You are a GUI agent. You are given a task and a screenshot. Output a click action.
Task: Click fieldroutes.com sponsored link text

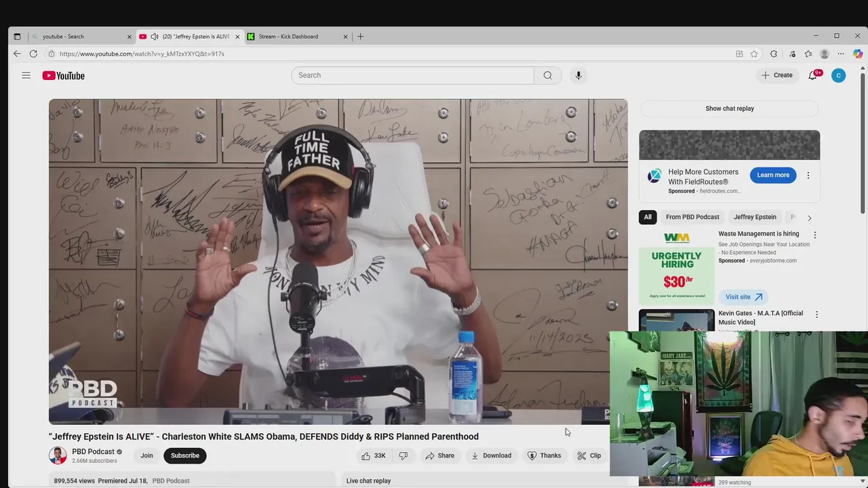[x=719, y=191]
